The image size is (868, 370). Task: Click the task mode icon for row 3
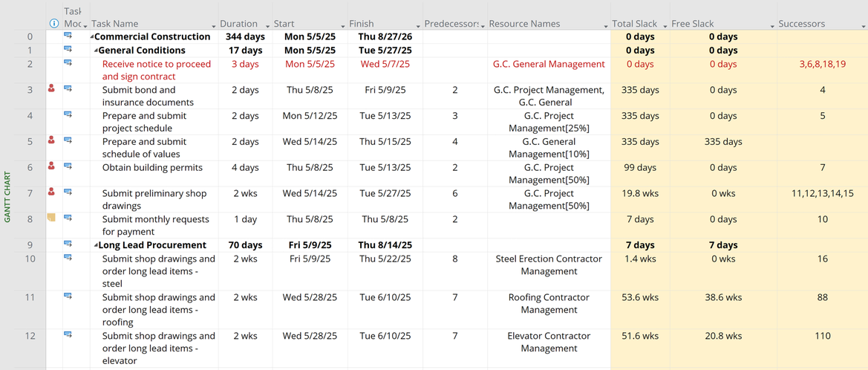click(x=68, y=88)
